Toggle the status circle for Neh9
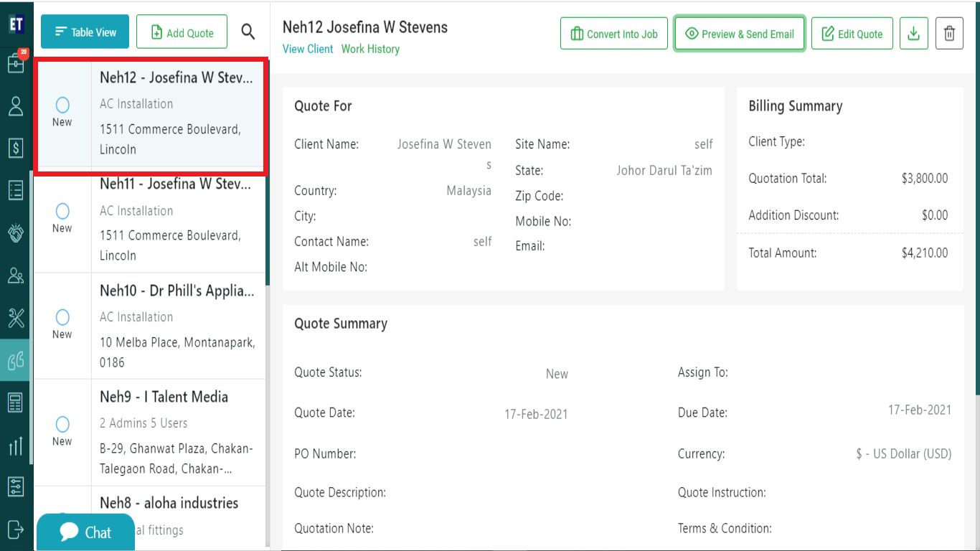The height and width of the screenshot is (551, 980). pos(62,424)
